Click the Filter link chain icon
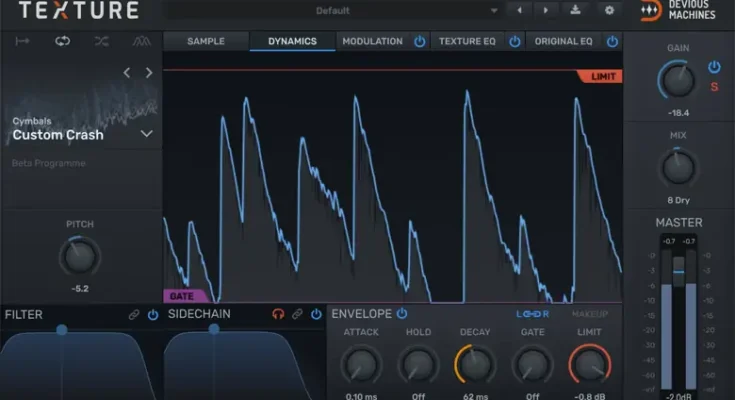 pyautogui.click(x=133, y=314)
